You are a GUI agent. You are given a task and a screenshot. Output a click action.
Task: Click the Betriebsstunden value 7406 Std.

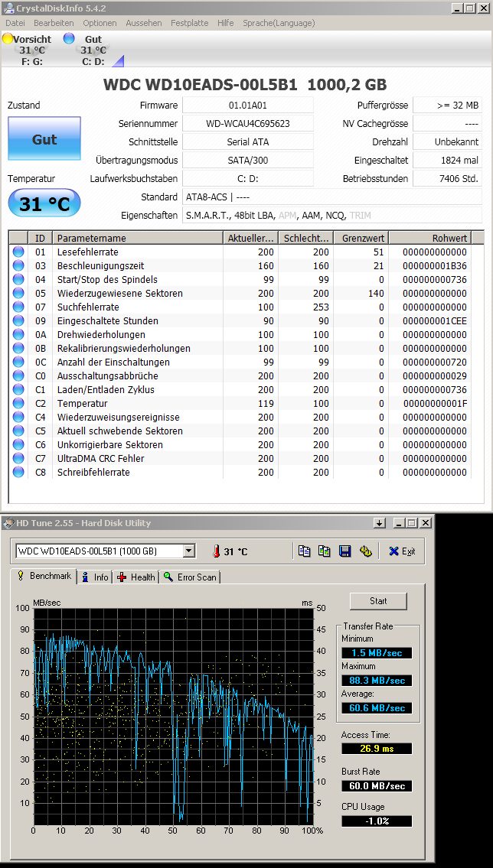coord(447,178)
